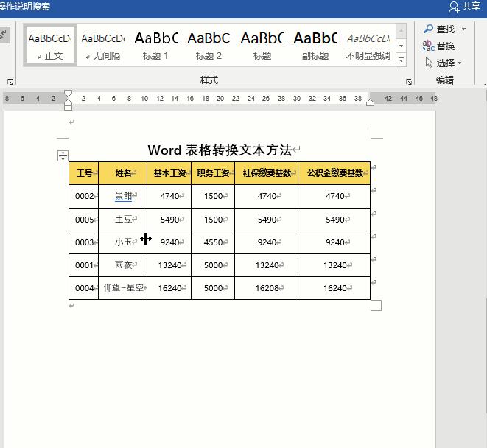Click the 4740 cell in the 社保缴费基数 column
The height and width of the screenshot is (448, 487).
pos(267,196)
